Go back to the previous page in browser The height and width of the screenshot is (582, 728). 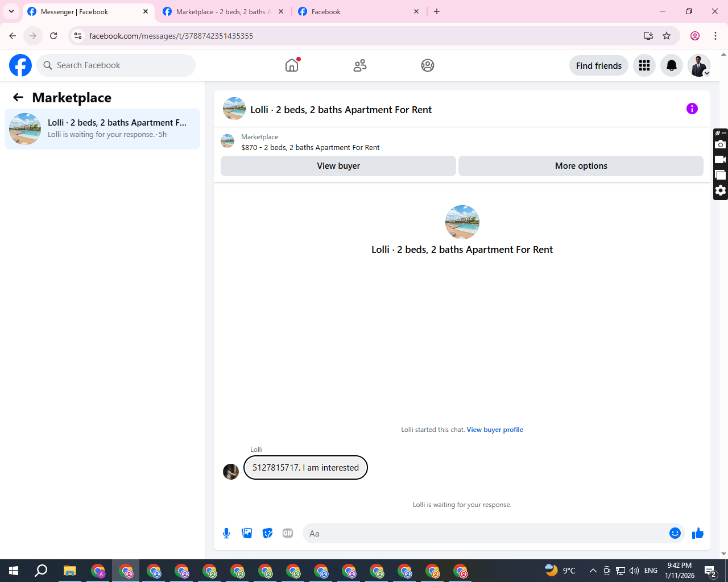tap(13, 36)
